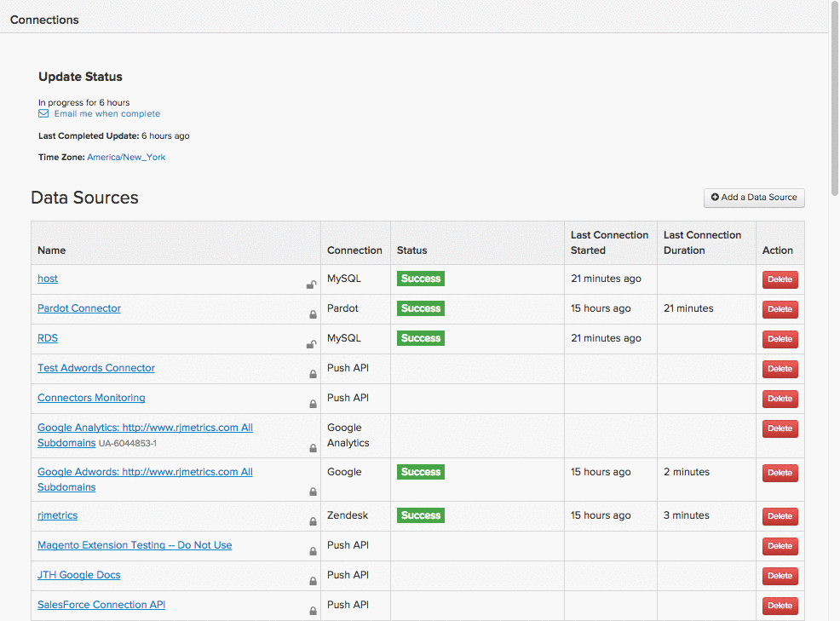Click the padlock icon for JTH Google Docs

tap(312, 581)
